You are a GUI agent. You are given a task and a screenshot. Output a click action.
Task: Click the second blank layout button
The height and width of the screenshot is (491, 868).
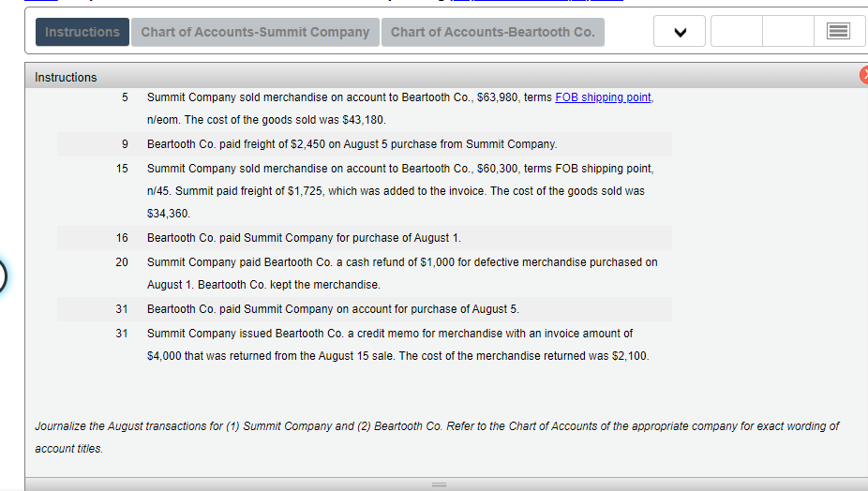pyautogui.click(x=788, y=32)
